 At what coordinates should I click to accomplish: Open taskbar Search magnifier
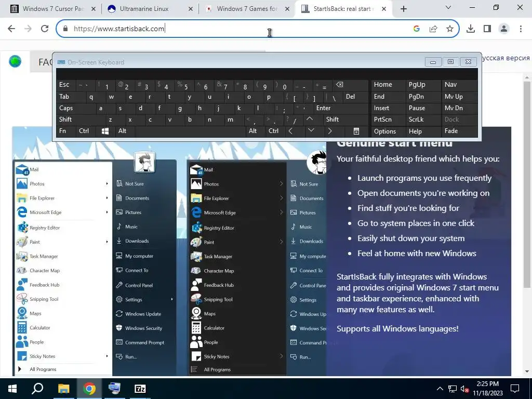click(x=37, y=389)
